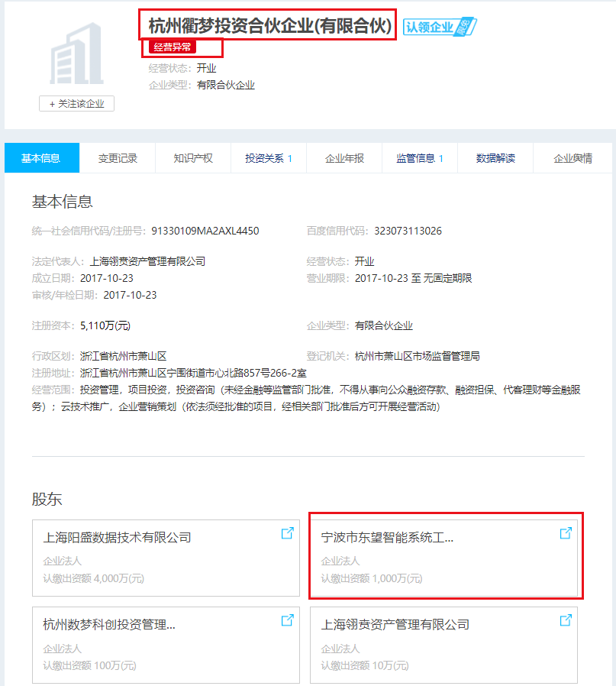Image resolution: width=616 pixels, height=686 pixels.
Task: Click 认缴出资额 4,000万(元) amount
Action: click(94, 578)
